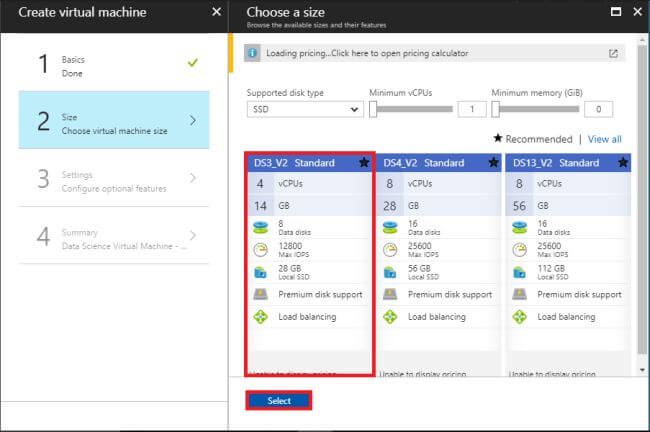Click the Minimum memory slider handle
The width and height of the screenshot is (650, 432).
pos(496,109)
